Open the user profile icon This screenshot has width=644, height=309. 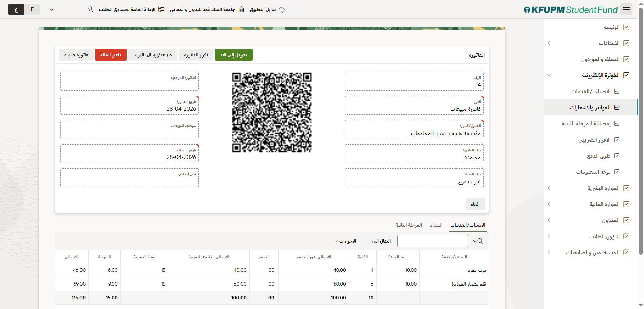click(x=90, y=10)
